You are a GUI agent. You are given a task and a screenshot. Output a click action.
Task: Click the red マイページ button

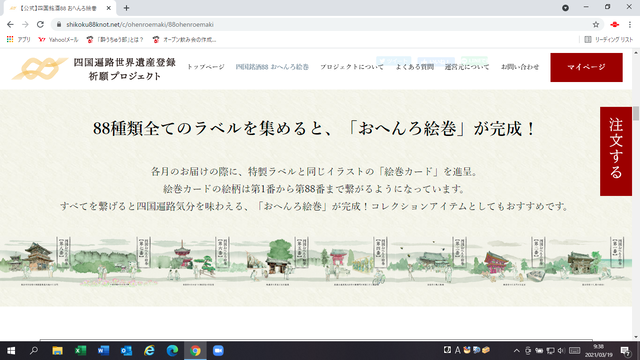pos(586,67)
